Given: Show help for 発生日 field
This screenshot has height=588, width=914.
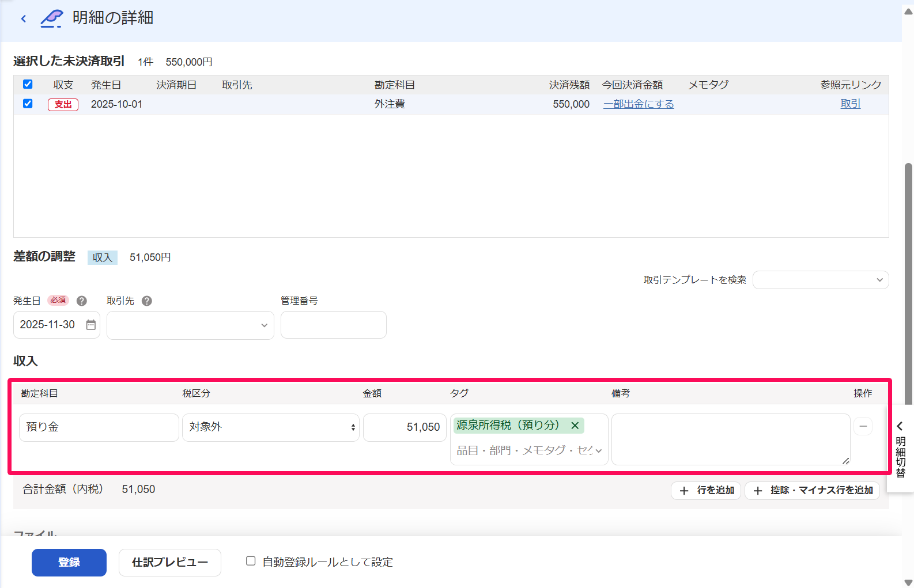Looking at the screenshot, I should tap(82, 301).
